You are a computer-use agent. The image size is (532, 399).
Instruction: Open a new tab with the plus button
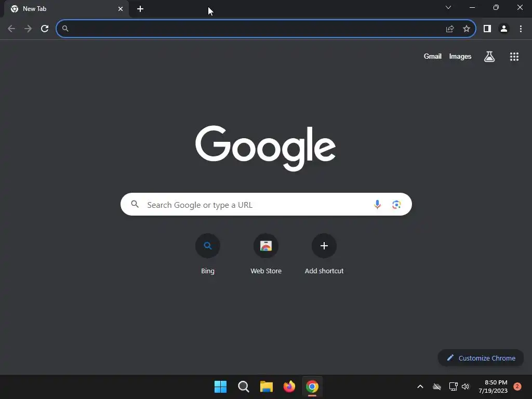(x=140, y=9)
